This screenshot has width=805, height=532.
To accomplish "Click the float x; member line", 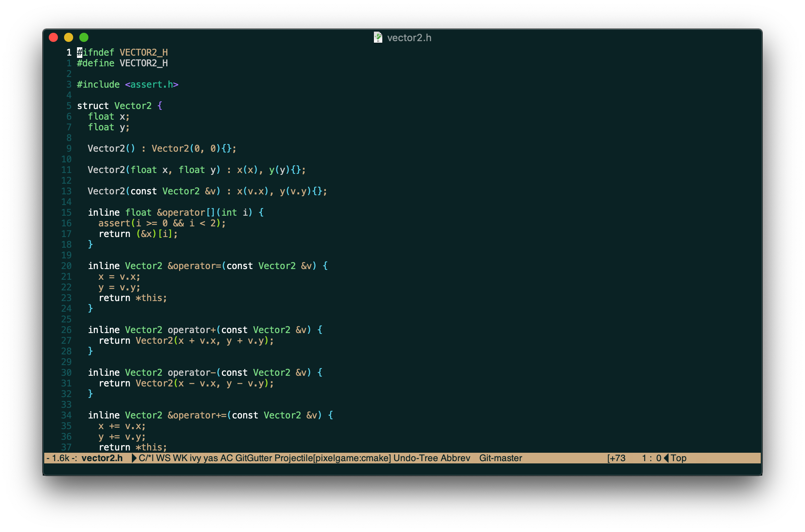I will 109,116.
